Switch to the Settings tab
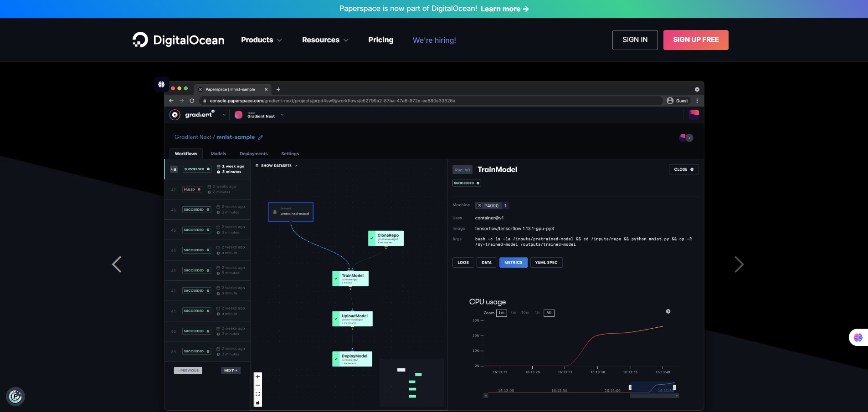 coord(290,154)
